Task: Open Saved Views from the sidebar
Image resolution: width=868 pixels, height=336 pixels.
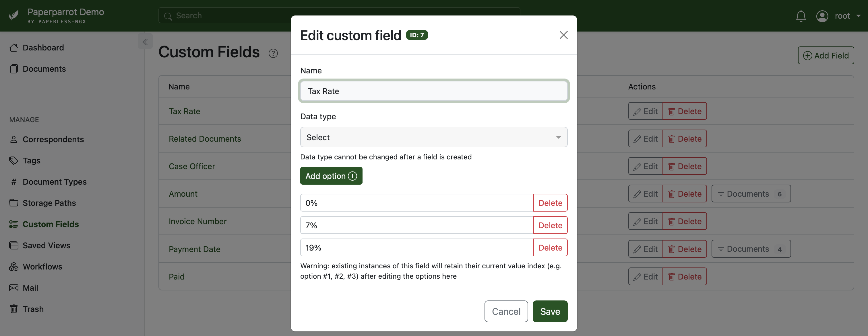Action: (x=13, y=245)
